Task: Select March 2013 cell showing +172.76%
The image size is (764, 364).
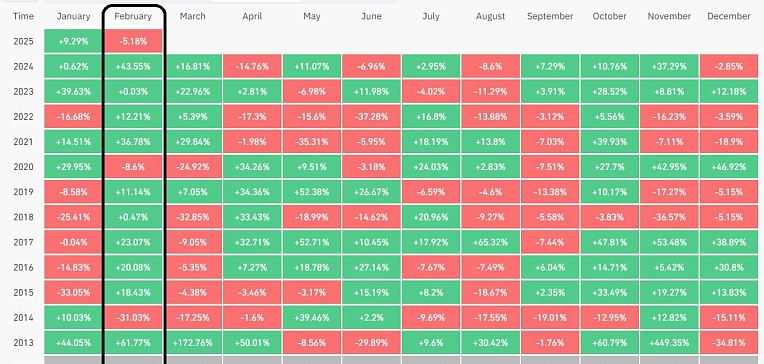Action: click(x=192, y=343)
